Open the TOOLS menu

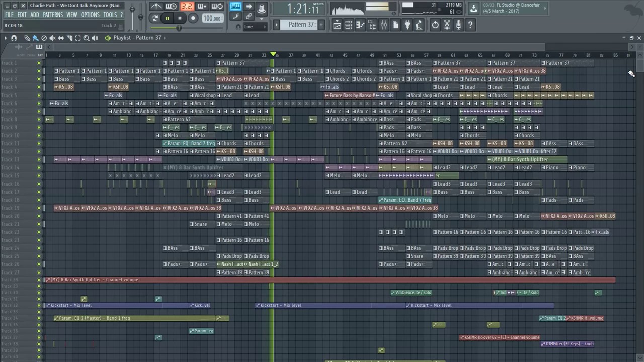coord(110,15)
